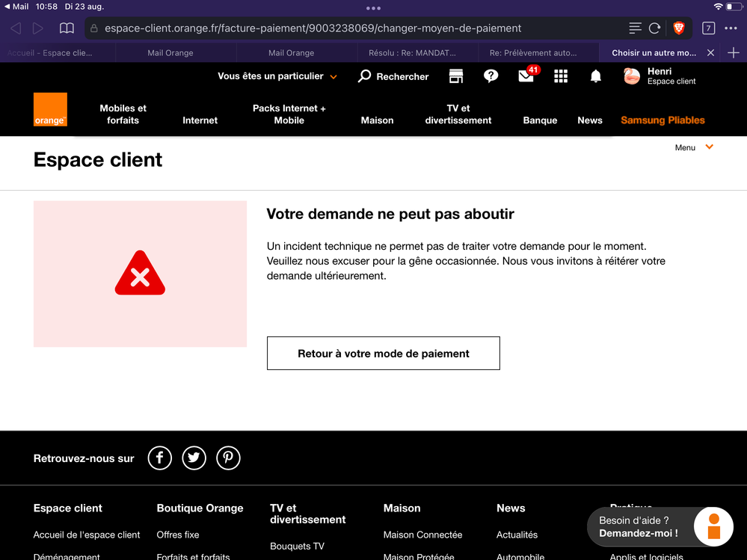
Task: Select Banque in the navigation menu
Action: click(540, 120)
